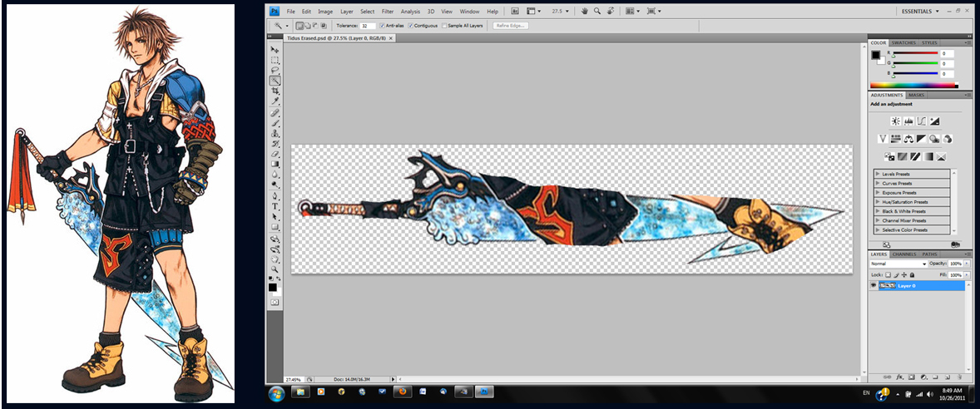
Task: Choose Add to selection mode in options bar
Action: tap(308, 26)
